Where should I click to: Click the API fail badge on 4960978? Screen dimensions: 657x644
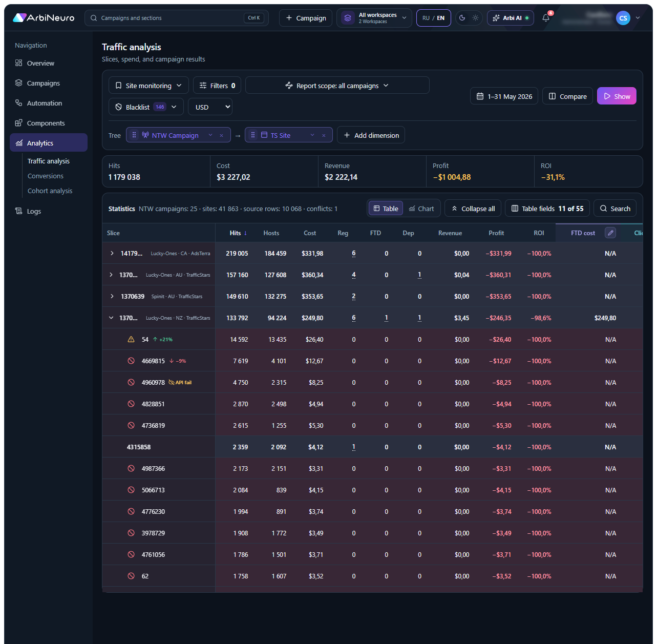tap(180, 382)
